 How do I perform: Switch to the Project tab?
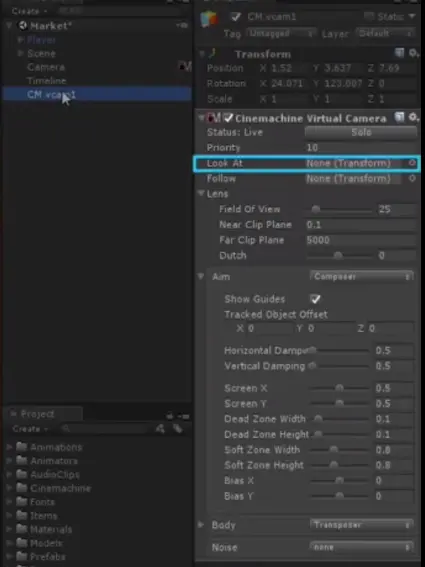pyautogui.click(x=43, y=414)
